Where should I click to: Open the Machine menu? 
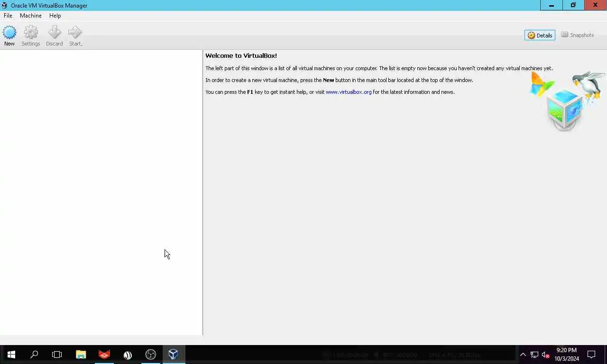tap(31, 16)
